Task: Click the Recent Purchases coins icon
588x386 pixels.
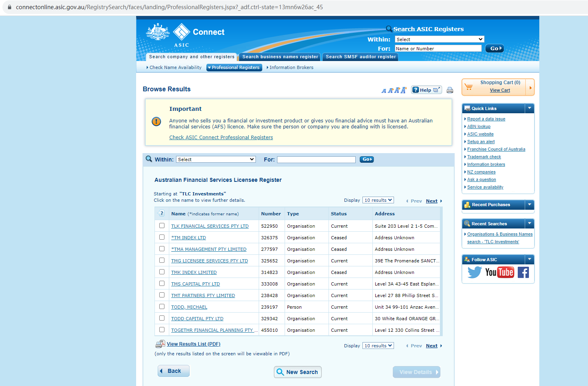Action: tap(467, 205)
